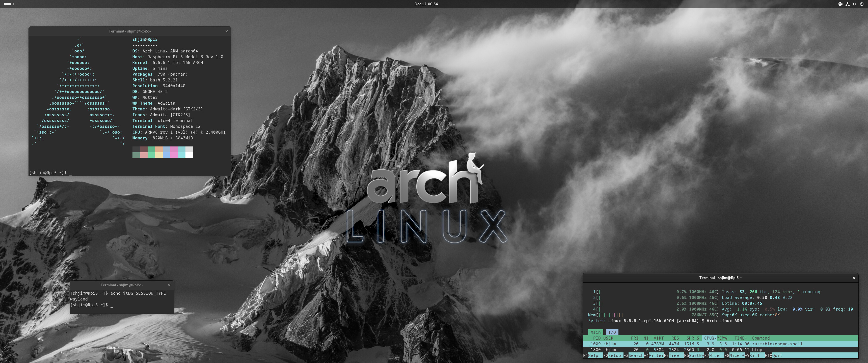The height and width of the screenshot is (363, 868).
Task: Click the Memory: 820MiB / 8043MiB line
Action: coord(162,138)
